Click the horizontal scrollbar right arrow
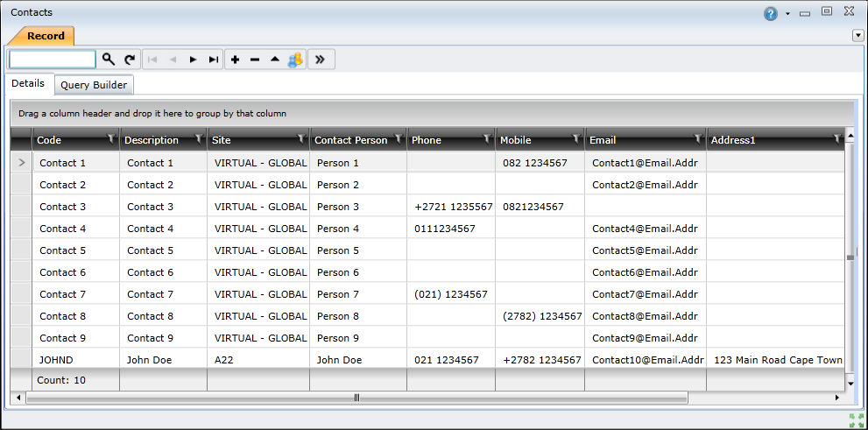 pos(837,398)
